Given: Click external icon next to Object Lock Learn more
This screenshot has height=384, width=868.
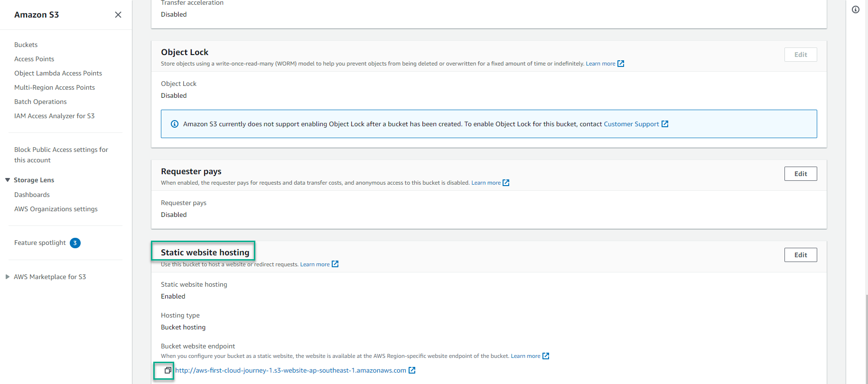Looking at the screenshot, I should [x=621, y=64].
